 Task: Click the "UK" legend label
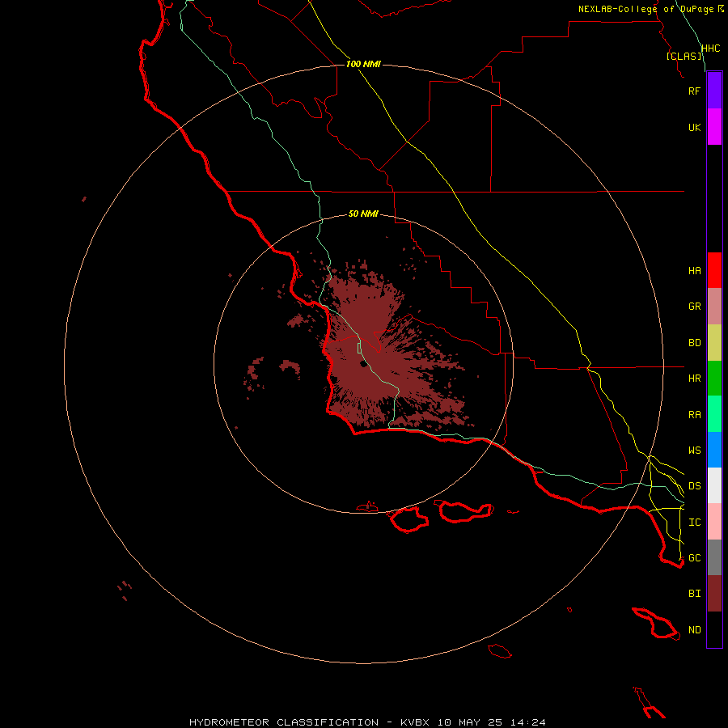point(694,127)
